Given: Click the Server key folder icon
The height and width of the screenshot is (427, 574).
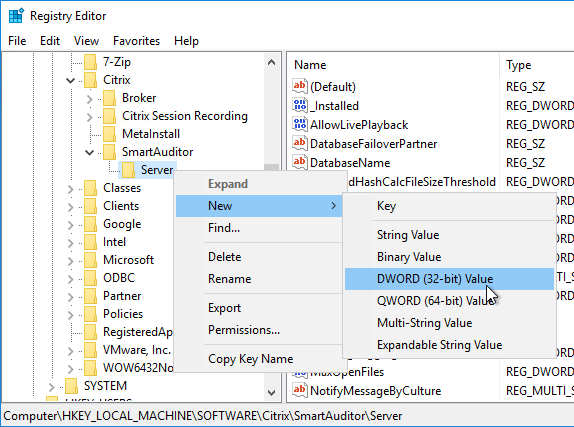Looking at the screenshot, I should click(128, 170).
